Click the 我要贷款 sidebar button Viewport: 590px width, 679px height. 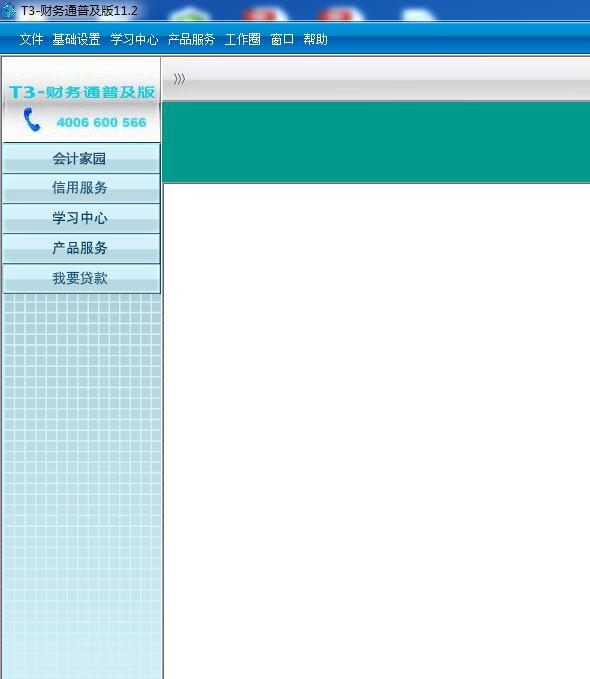pyautogui.click(x=81, y=278)
